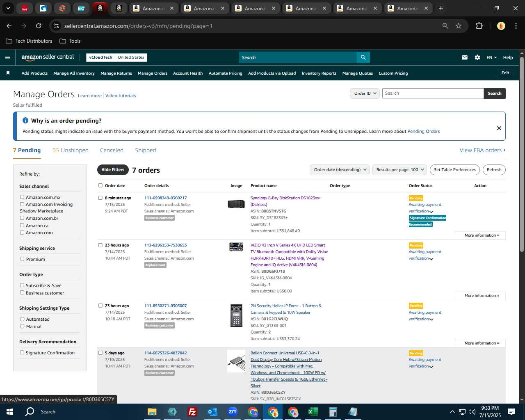The image size is (525, 420).
Task: Click the Synology DiskStation product thumbnail
Action: click(x=236, y=204)
